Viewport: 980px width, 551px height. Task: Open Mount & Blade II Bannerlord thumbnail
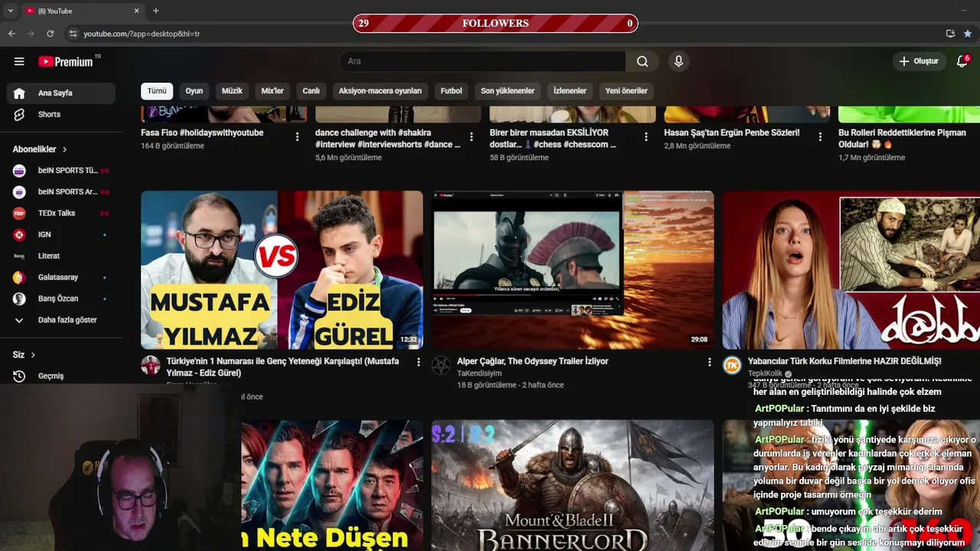coord(573,485)
